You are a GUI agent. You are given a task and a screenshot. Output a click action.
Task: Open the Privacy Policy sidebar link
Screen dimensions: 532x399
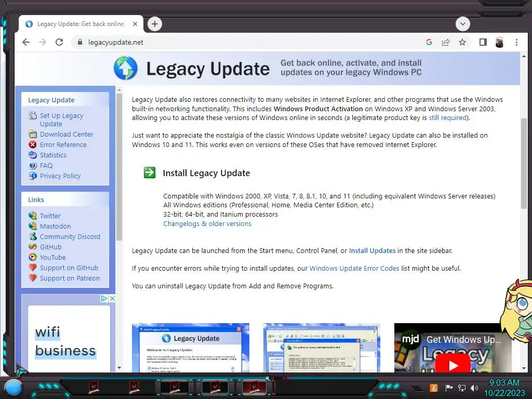(x=60, y=176)
